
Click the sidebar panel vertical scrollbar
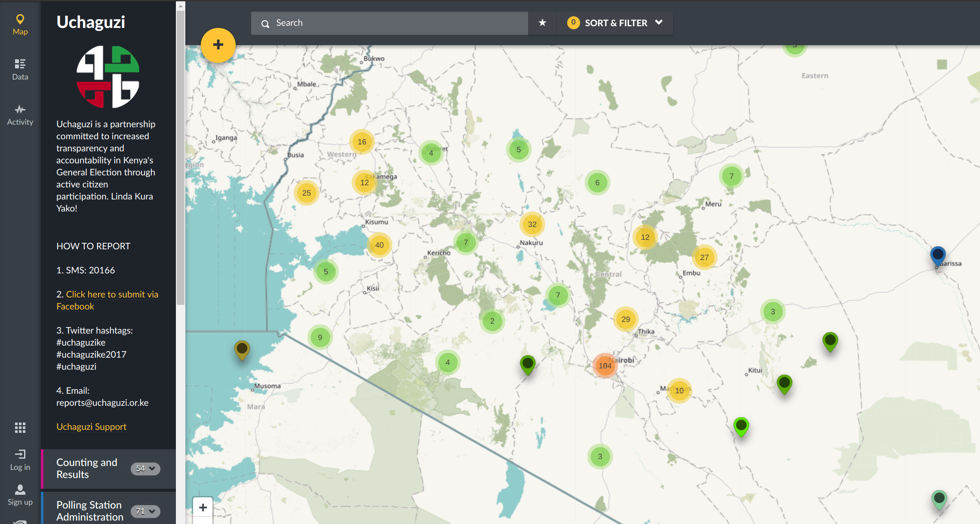(181, 155)
